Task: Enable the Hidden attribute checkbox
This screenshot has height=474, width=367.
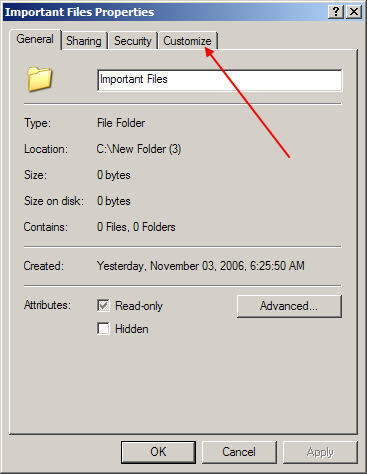Action: tap(103, 329)
